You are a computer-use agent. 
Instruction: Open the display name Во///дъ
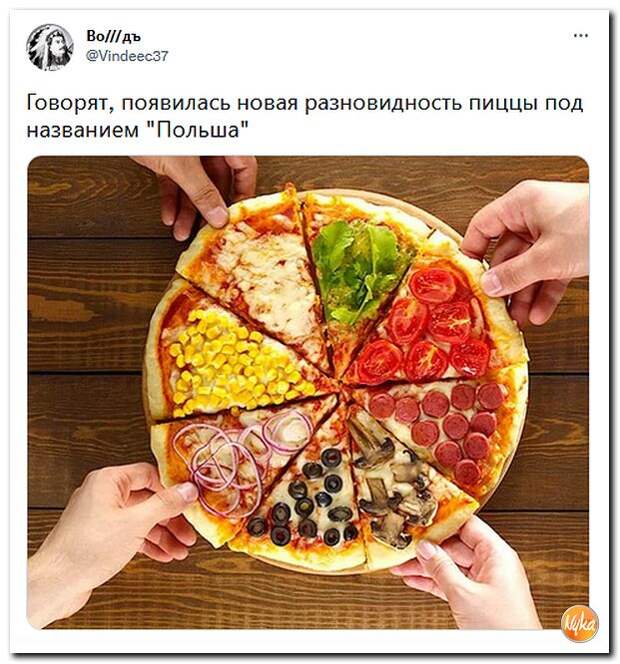coord(113,36)
